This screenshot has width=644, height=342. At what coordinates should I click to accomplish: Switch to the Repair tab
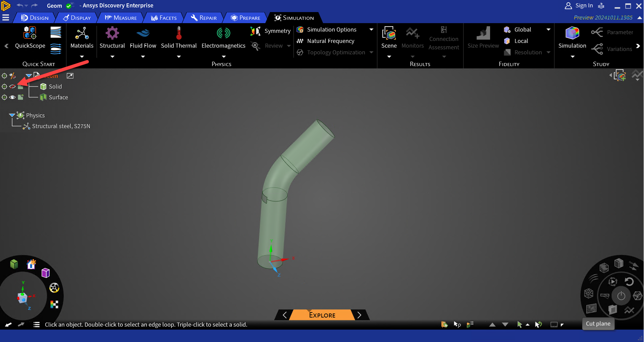point(204,18)
